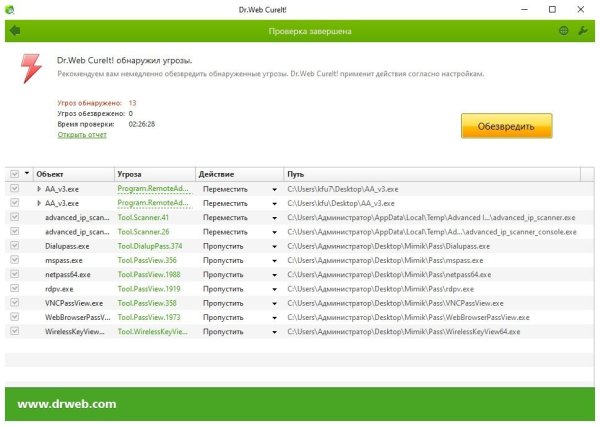Select the netpass64.exe object name
Image resolution: width=600 pixels, height=426 pixels.
click(x=68, y=275)
